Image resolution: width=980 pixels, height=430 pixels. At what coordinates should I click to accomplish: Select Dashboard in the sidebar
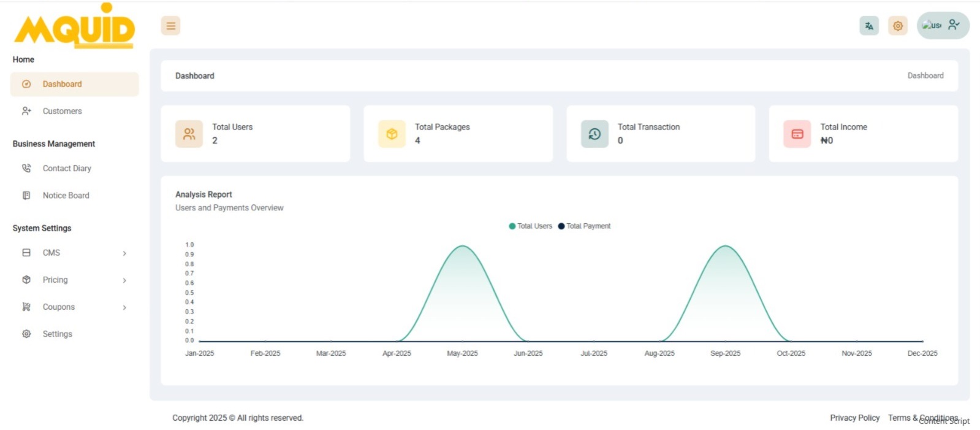tap(62, 84)
